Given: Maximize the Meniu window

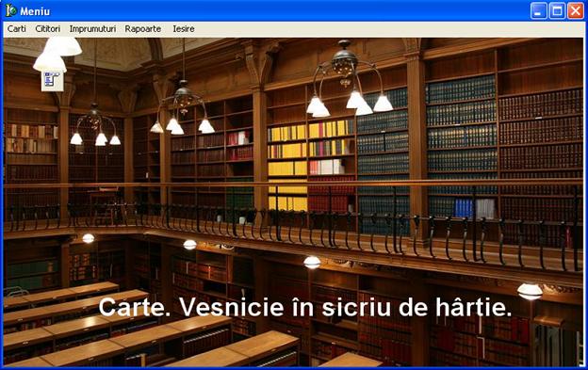Looking at the screenshot, I should point(557,11).
